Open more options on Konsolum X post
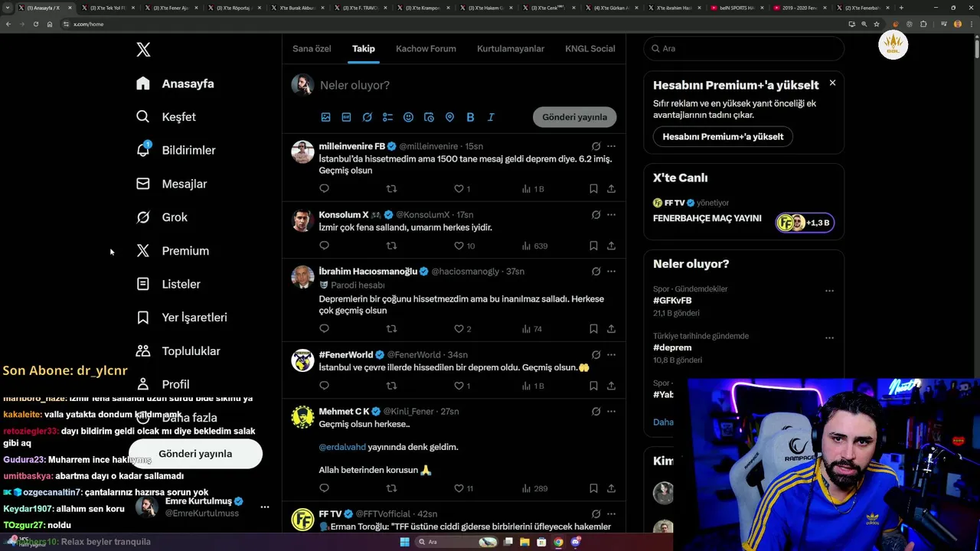This screenshot has height=551, width=980. [x=611, y=215]
